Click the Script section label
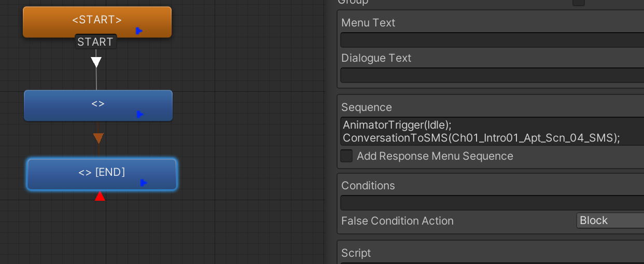This screenshot has height=264, width=644. click(356, 253)
